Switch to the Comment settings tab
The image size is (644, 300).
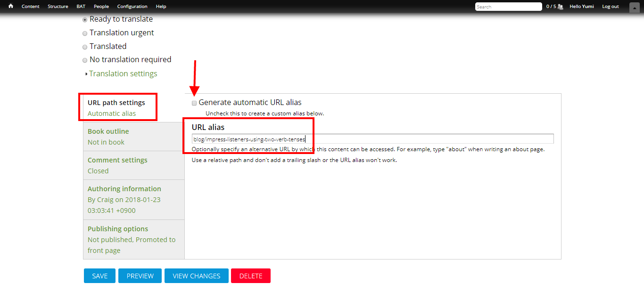[117, 160]
